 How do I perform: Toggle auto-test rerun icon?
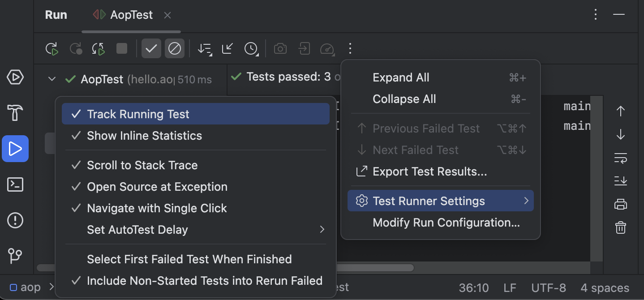[99, 48]
